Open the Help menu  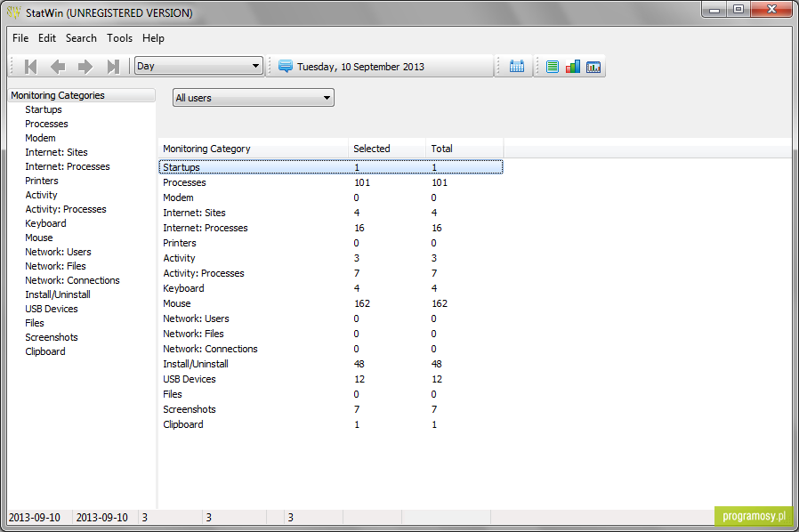(153, 38)
